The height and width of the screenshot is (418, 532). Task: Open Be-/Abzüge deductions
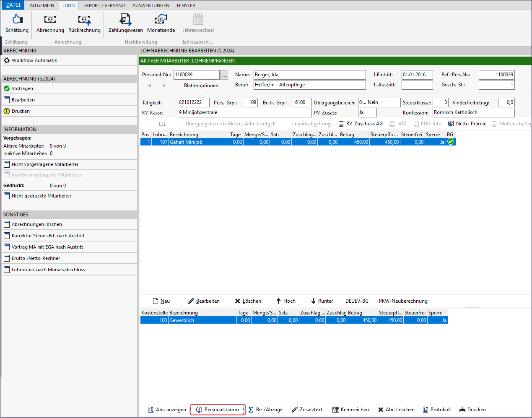point(265,410)
